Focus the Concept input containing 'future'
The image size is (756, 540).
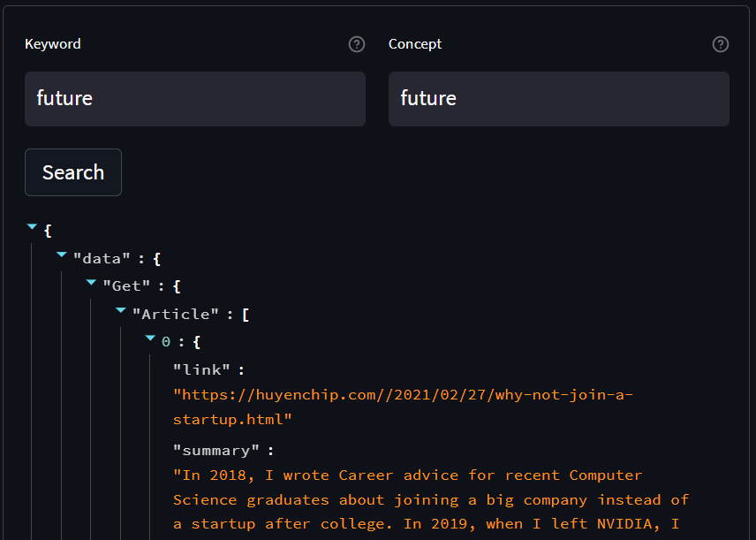(x=559, y=99)
